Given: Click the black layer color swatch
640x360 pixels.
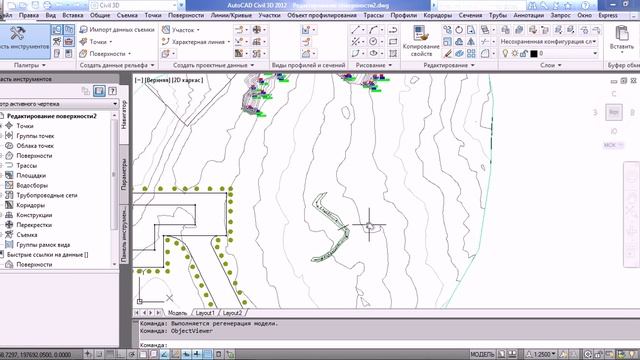Looking at the screenshot, I should (533, 53).
